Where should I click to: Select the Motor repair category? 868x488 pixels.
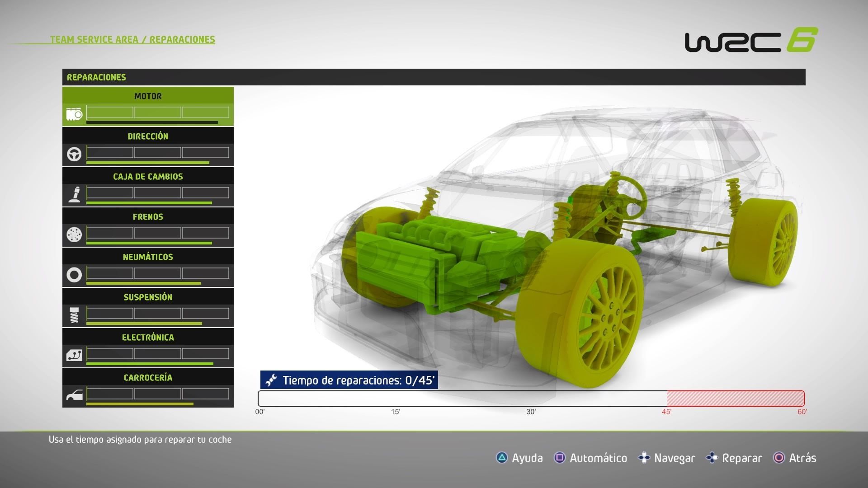pyautogui.click(x=148, y=96)
